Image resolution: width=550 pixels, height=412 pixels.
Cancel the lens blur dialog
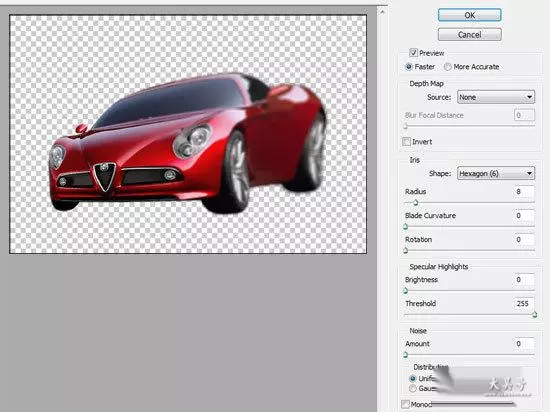click(469, 35)
